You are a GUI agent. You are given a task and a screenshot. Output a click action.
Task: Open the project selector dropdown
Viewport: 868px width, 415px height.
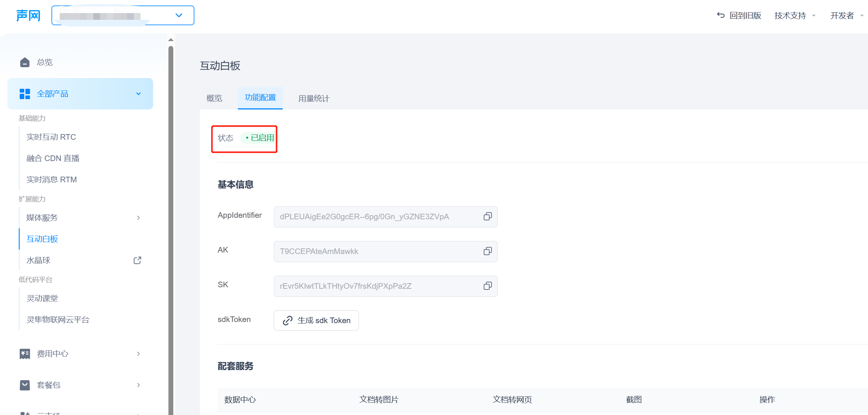click(x=123, y=16)
